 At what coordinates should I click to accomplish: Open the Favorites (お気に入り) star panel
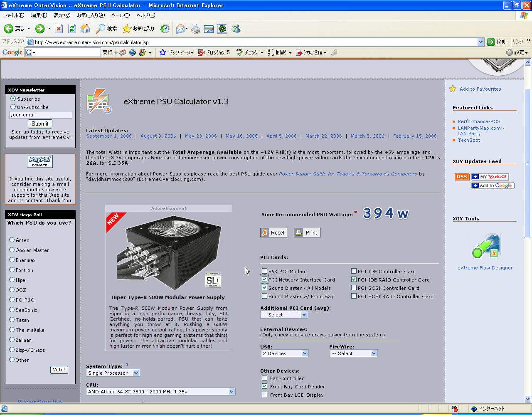click(x=138, y=29)
